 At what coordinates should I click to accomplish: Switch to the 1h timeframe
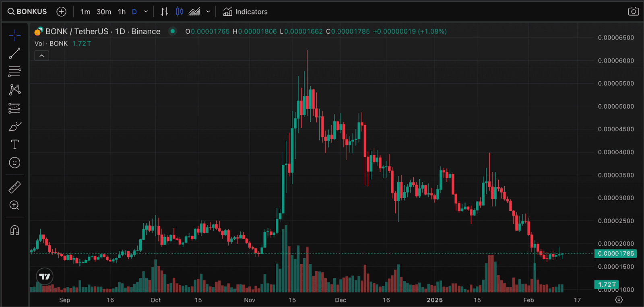[122, 12]
